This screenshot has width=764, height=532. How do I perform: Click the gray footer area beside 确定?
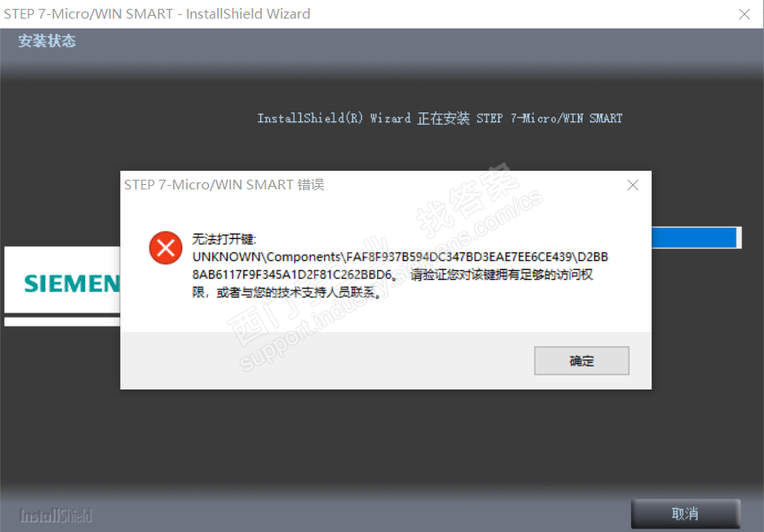[x=327, y=360]
